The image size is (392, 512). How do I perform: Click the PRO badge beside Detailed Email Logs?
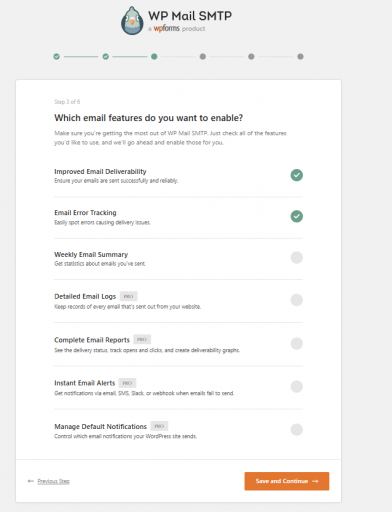coord(128,296)
